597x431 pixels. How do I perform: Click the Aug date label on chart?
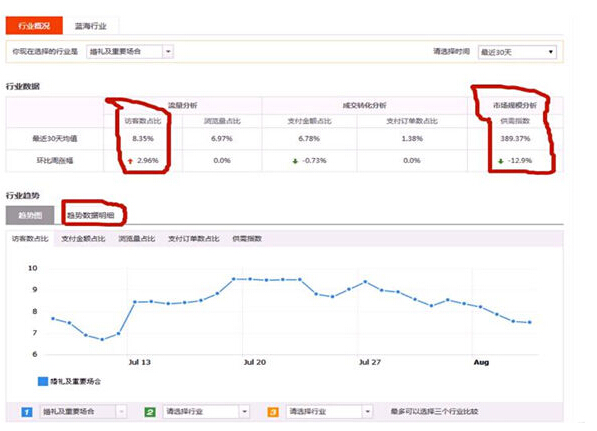[481, 362]
